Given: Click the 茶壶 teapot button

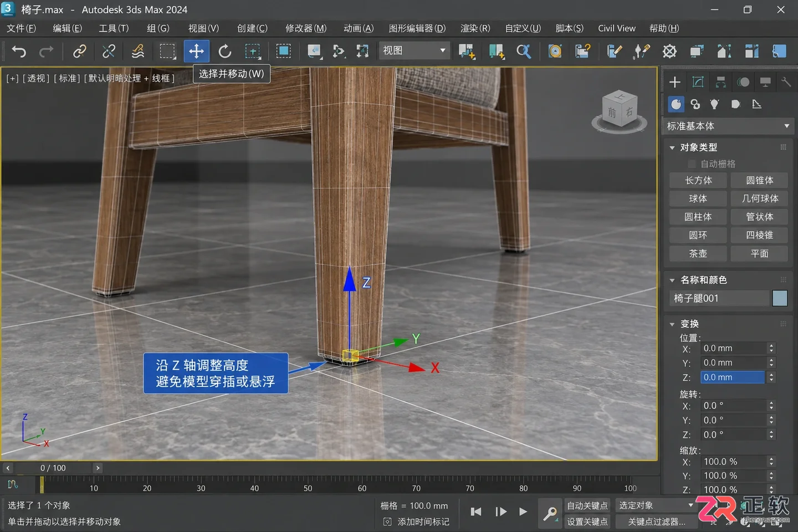Looking at the screenshot, I should (x=698, y=253).
